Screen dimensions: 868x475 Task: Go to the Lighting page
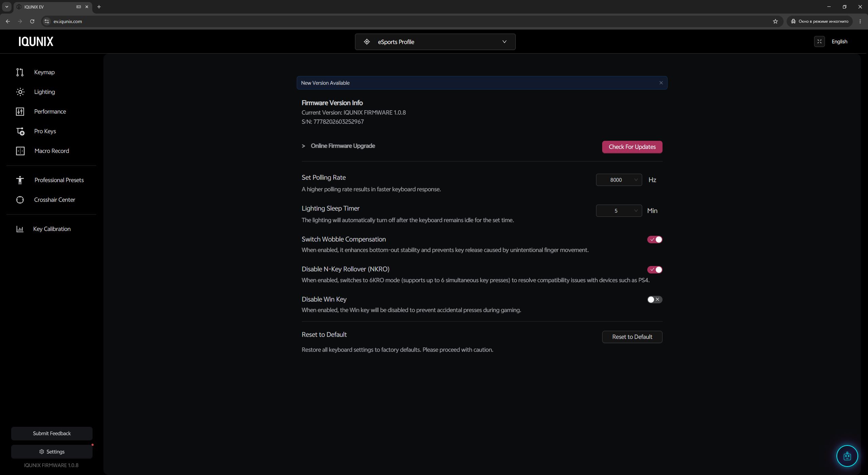pyautogui.click(x=44, y=92)
